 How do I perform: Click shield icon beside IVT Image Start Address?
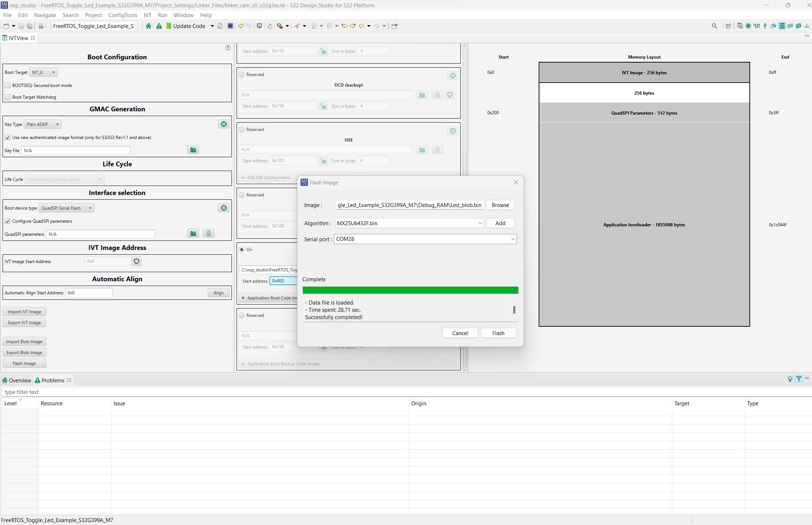pos(136,261)
